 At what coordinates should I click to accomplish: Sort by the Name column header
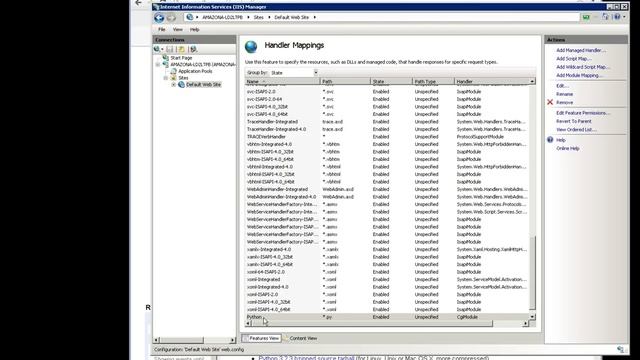(x=282, y=82)
